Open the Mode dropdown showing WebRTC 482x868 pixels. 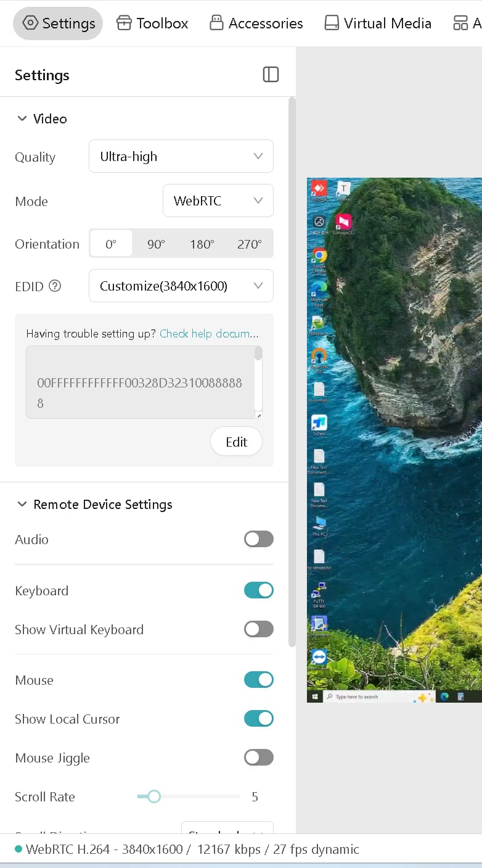pyautogui.click(x=218, y=200)
